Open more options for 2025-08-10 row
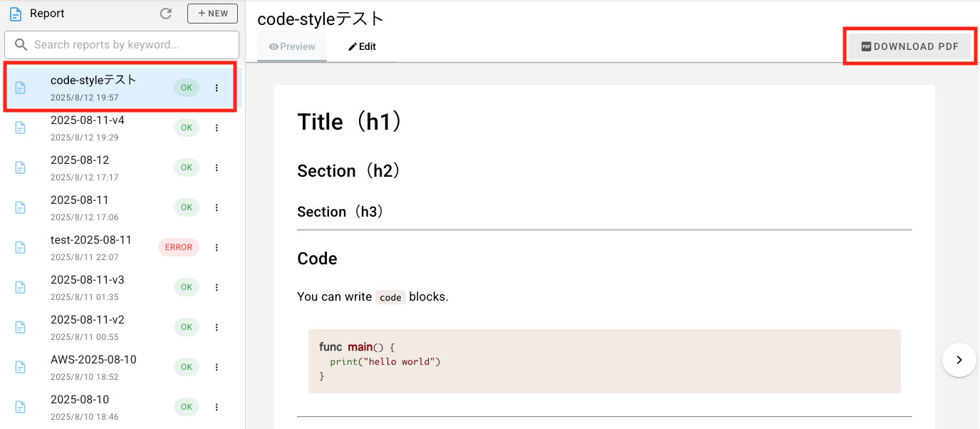 [x=217, y=408]
